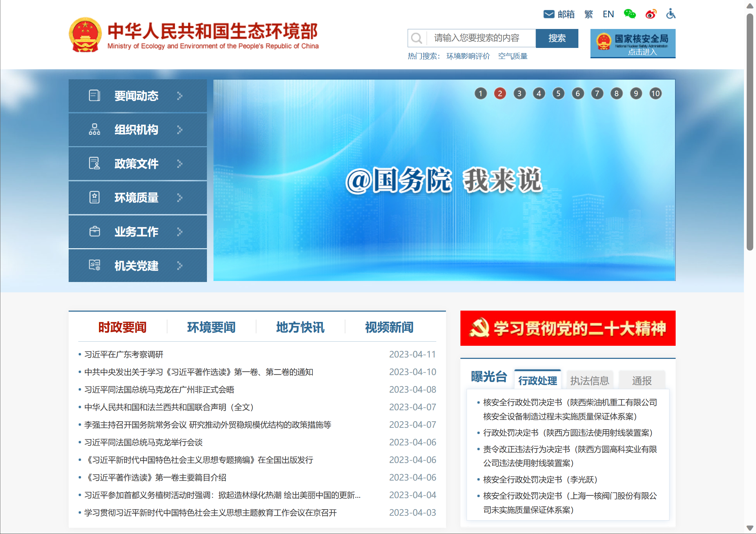Viewport: 756px width, 534px height.
Task: Click the scrollbar down arrow
Action: 750,528
